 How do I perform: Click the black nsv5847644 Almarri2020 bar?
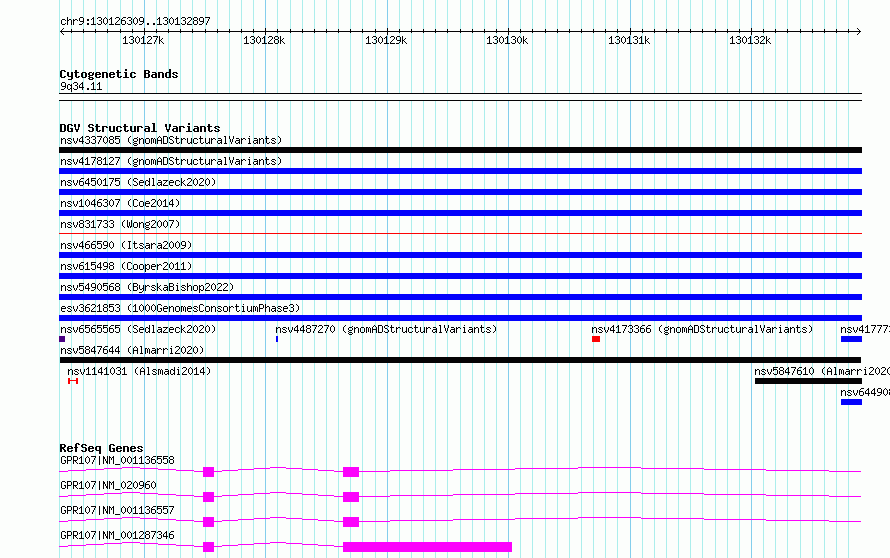click(x=460, y=360)
